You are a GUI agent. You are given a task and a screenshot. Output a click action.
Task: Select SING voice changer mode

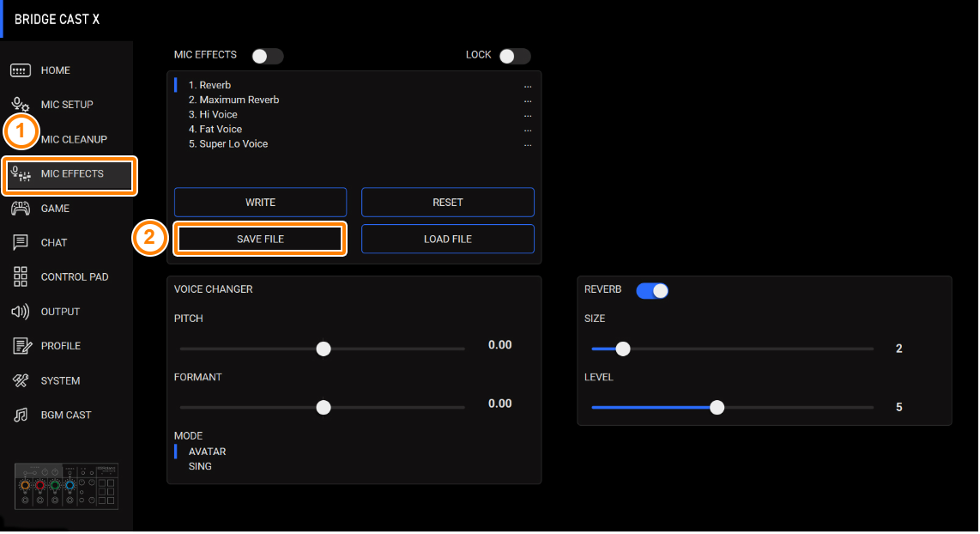(x=200, y=466)
